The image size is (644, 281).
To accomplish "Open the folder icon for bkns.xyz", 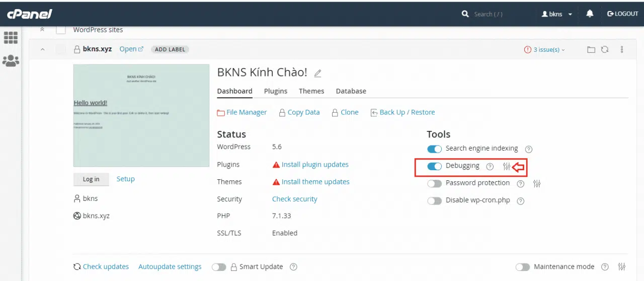I will [x=591, y=49].
